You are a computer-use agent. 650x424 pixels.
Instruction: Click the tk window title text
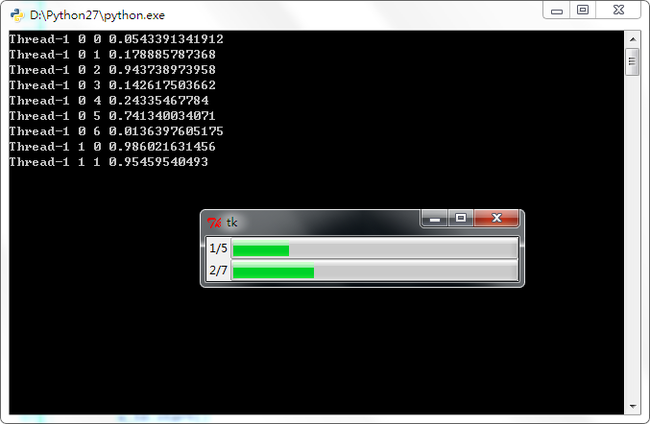[x=232, y=223]
